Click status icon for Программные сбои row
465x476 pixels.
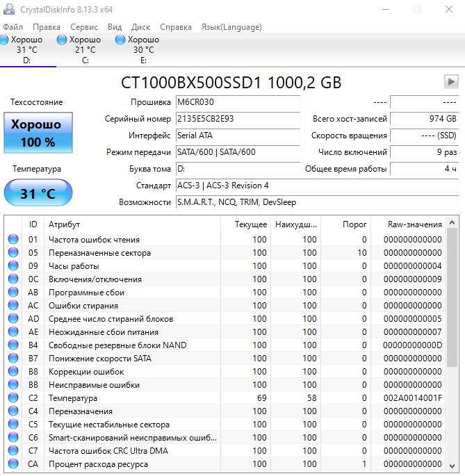(x=13, y=292)
